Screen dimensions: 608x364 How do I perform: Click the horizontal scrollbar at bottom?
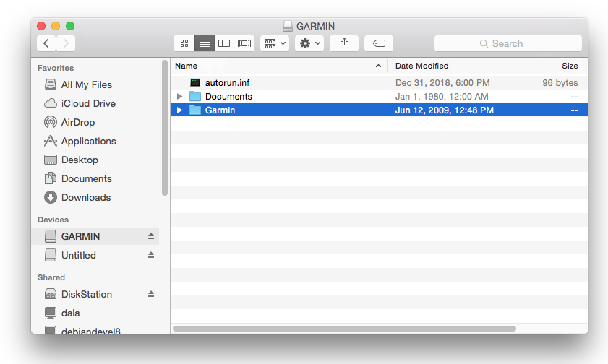(344, 329)
